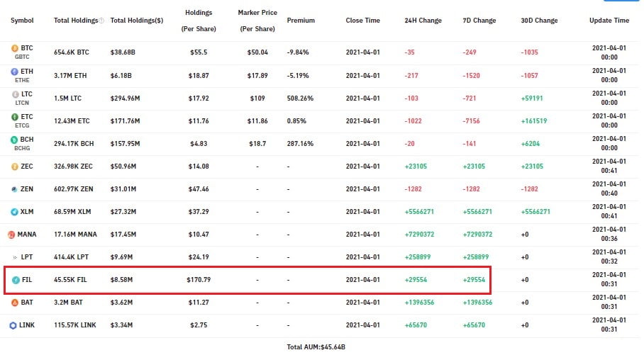This screenshot has width=644, height=355.
Task: Click the LTC coin icon
Action: pyautogui.click(x=15, y=94)
